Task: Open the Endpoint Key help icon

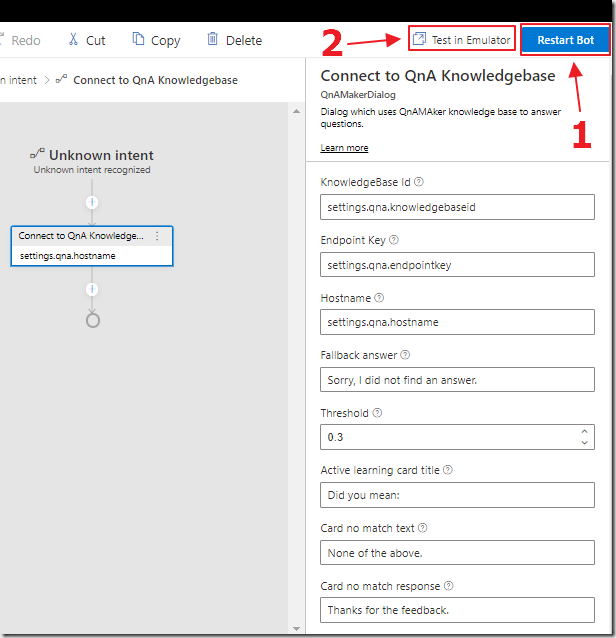Action: (393, 240)
